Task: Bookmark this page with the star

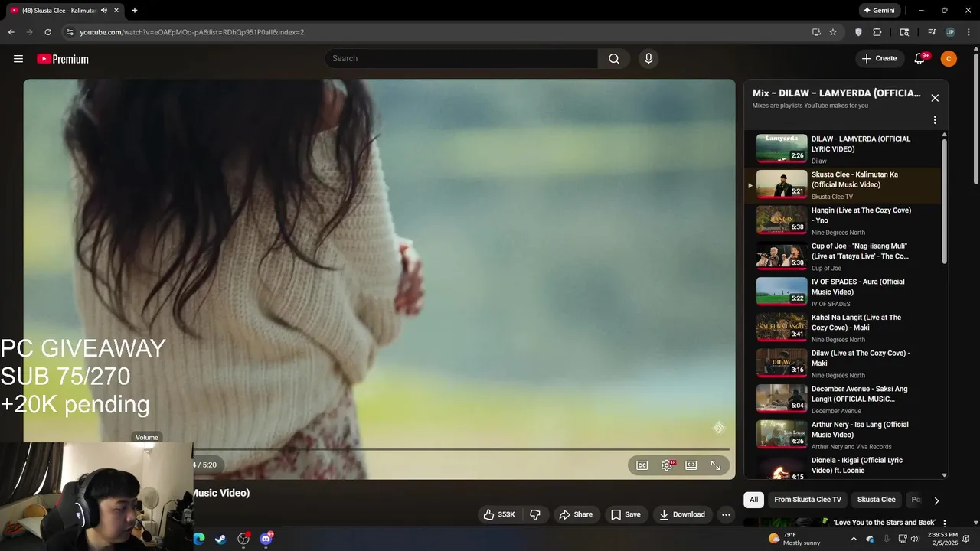Action: coord(833,32)
